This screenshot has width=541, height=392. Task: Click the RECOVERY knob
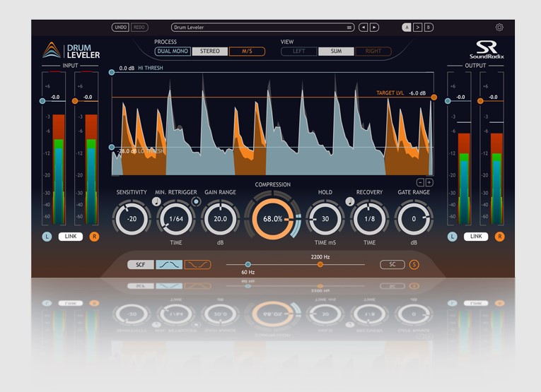click(369, 219)
